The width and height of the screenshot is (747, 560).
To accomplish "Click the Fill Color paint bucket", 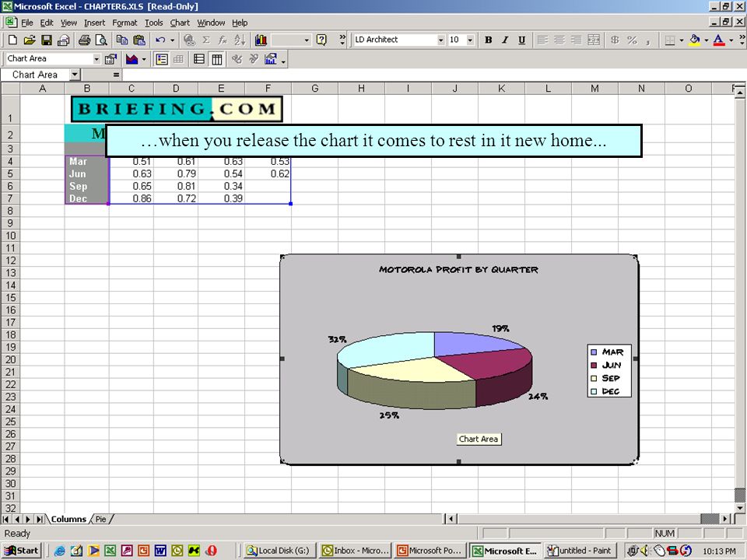I will 694,40.
